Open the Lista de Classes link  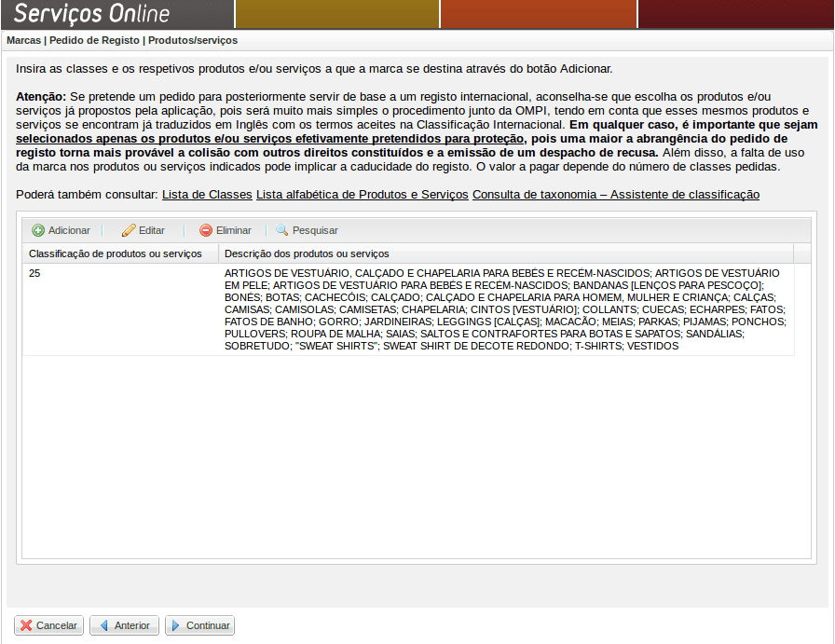207,195
